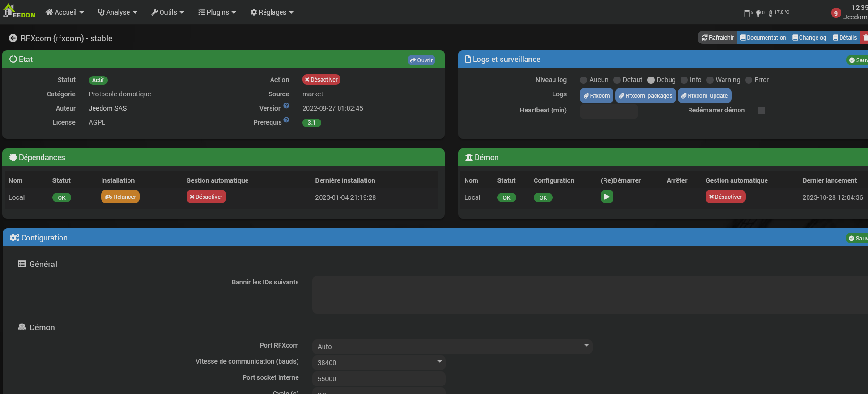The image size is (868, 394).
Task: Open the Rfxcom_update log
Action: coord(705,95)
